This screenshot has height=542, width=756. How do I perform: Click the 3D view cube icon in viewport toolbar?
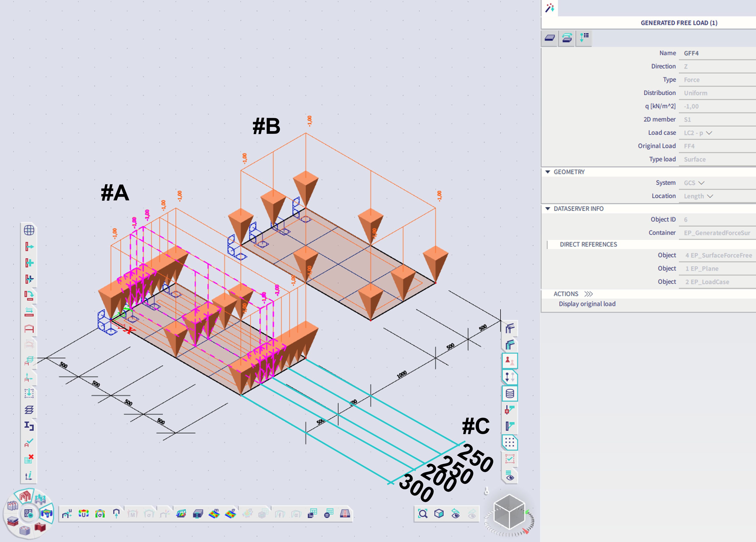pyautogui.click(x=439, y=514)
